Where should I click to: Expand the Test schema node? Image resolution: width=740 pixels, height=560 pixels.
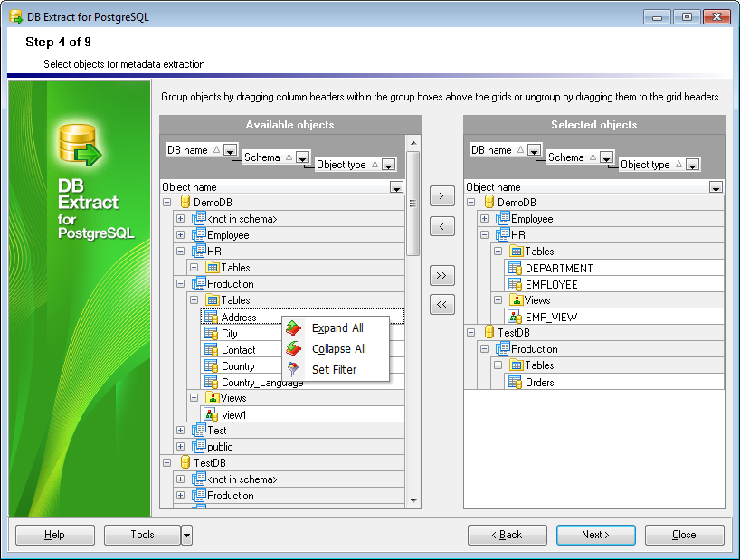click(x=180, y=431)
